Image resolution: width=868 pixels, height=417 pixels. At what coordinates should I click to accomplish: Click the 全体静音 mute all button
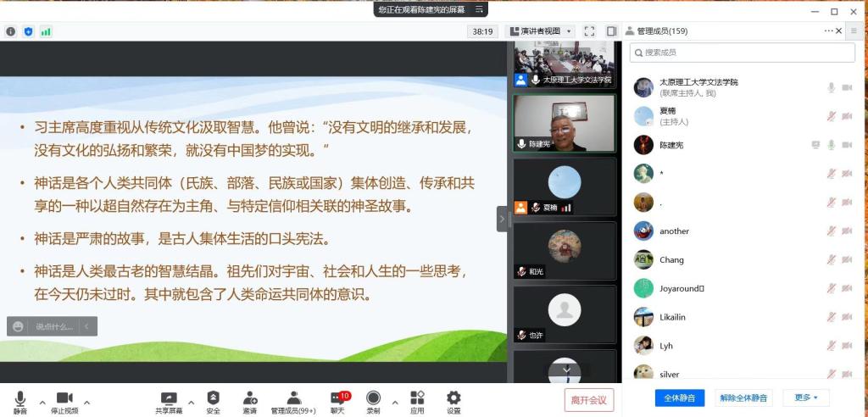point(679,398)
